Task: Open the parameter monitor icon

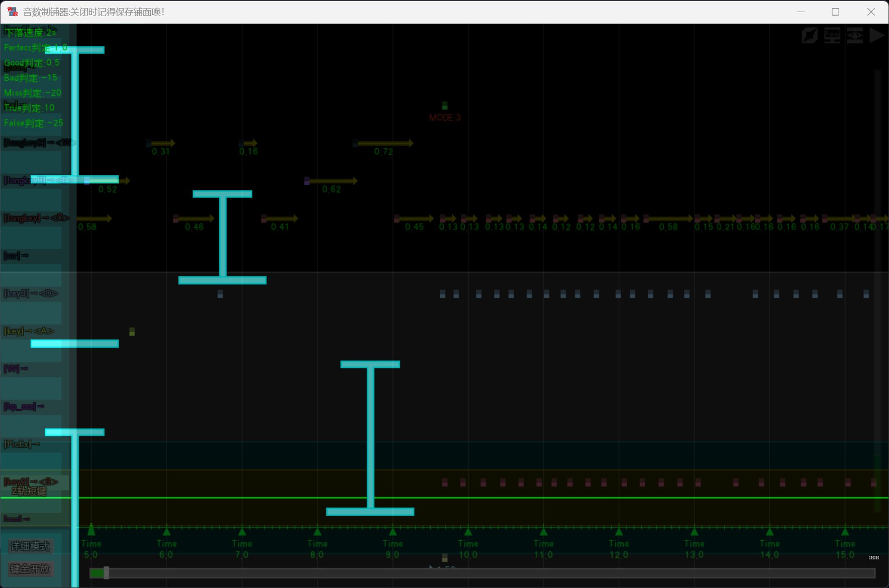Action: point(832,36)
